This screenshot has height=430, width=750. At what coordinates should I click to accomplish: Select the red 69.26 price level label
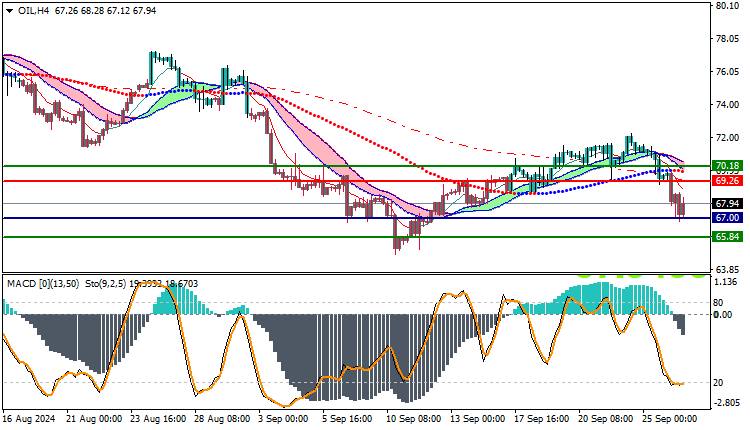click(727, 181)
